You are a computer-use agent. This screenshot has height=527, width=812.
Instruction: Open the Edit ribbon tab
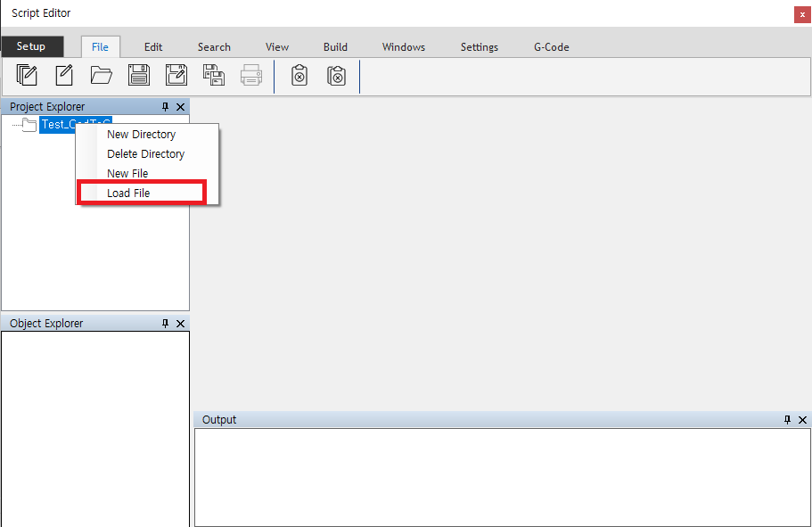point(153,47)
